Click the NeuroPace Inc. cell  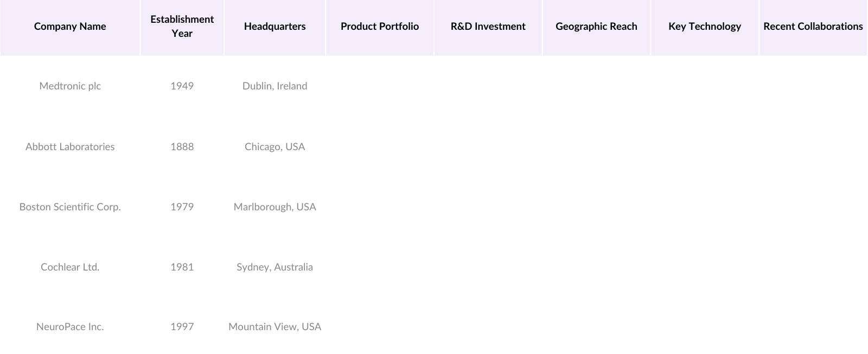coord(70,327)
